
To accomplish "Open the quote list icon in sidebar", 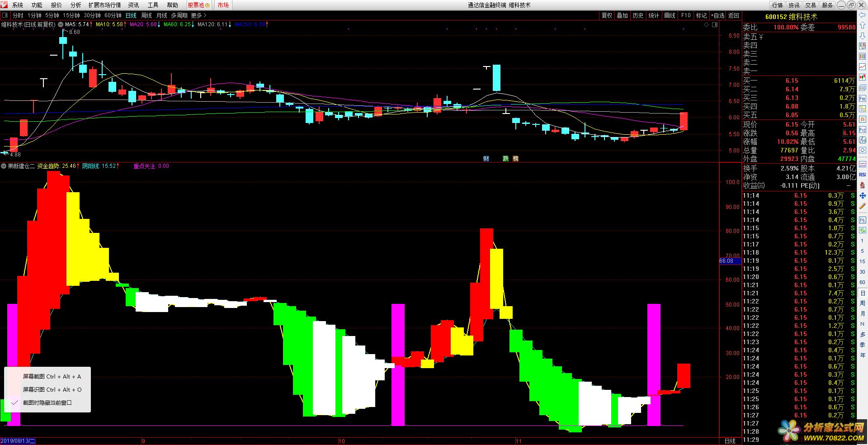I will (863, 57).
